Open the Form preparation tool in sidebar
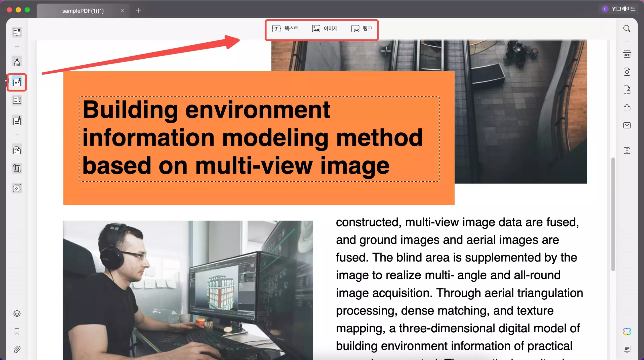The height and width of the screenshot is (360, 644). 17,100
